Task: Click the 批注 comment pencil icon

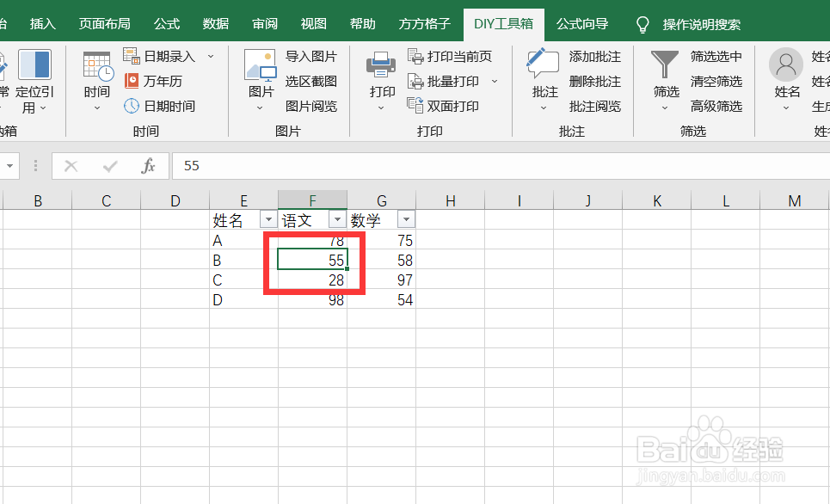Action: pos(543,64)
